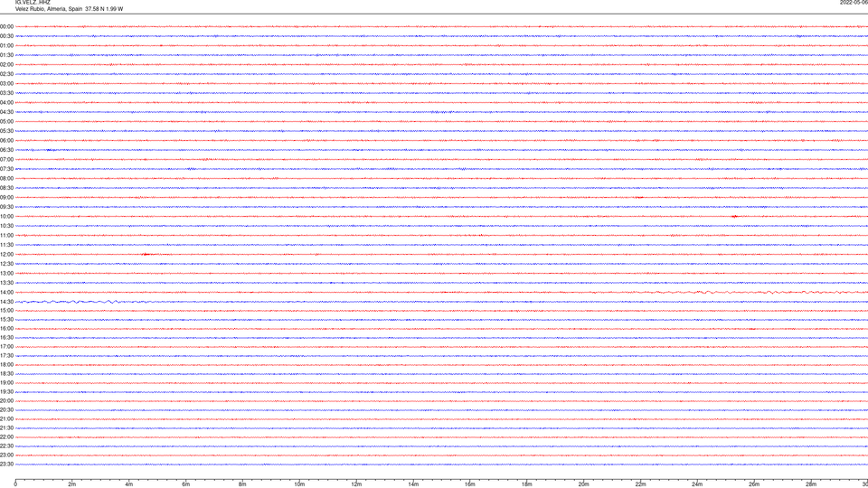Screen dimensions: 868x488
Task: Select the 00:30 time row label
Action: coord(6,36)
